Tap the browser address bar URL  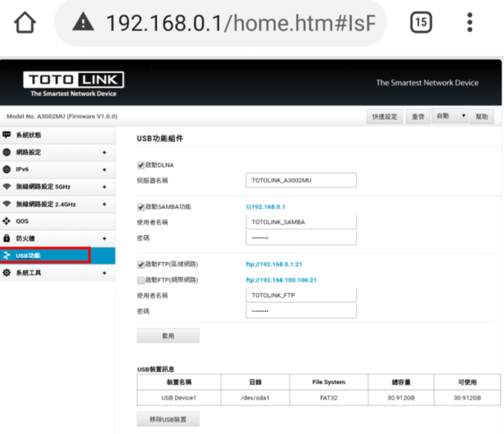click(241, 23)
